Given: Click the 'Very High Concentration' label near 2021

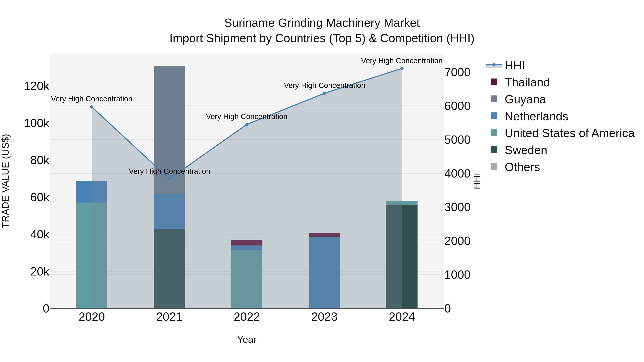Looking at the screenshot, I should coord(169,171).
